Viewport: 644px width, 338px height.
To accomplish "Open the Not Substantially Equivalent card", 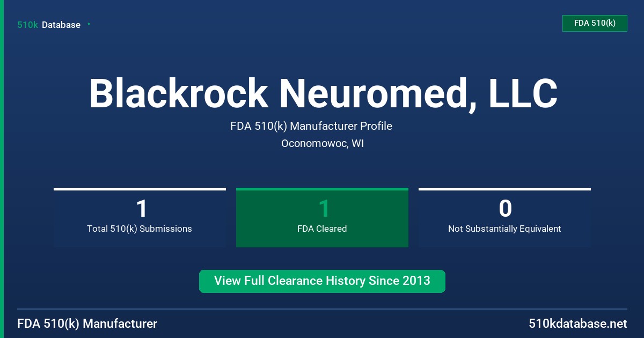I will pos(504,217).
